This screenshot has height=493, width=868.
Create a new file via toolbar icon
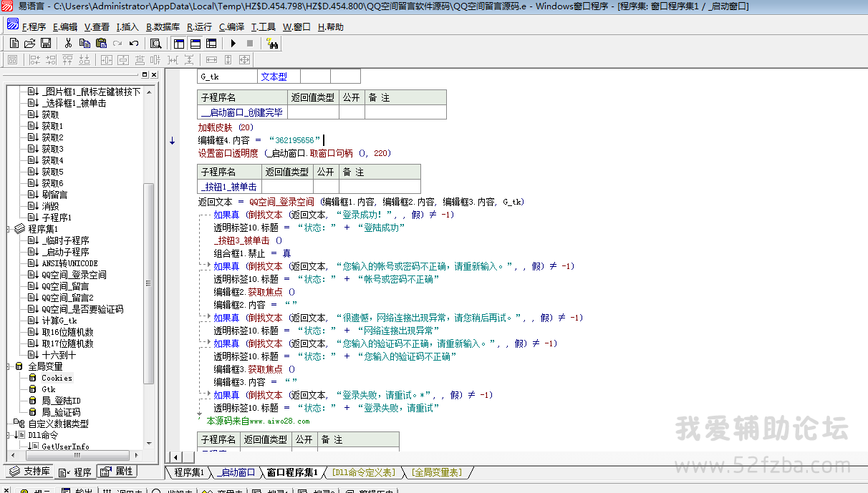(x=14, y=43)
